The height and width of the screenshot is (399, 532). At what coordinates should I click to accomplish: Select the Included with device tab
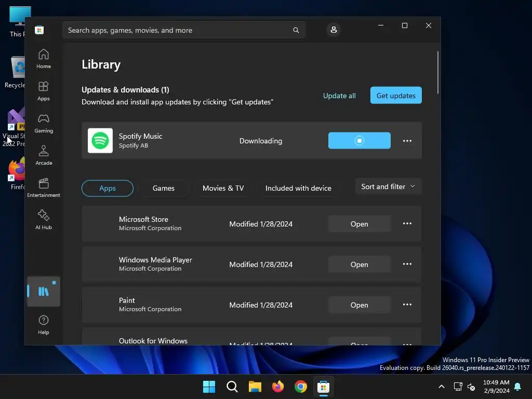[x=298, y=188]
